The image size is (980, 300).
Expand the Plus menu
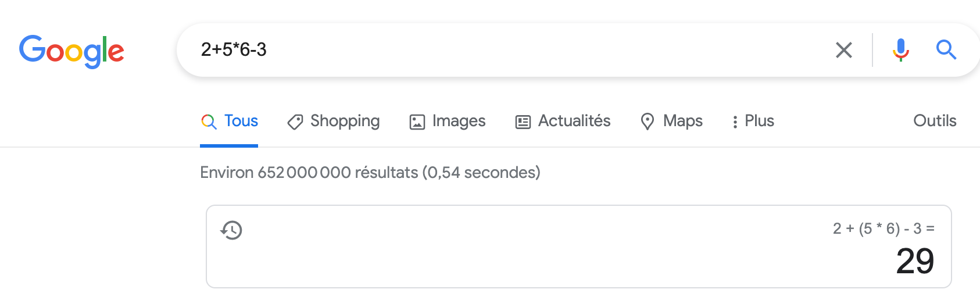pos(753,121)
